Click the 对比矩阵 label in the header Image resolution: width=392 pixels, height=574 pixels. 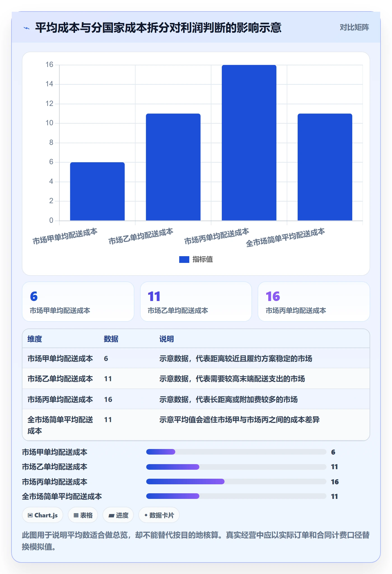354,27
